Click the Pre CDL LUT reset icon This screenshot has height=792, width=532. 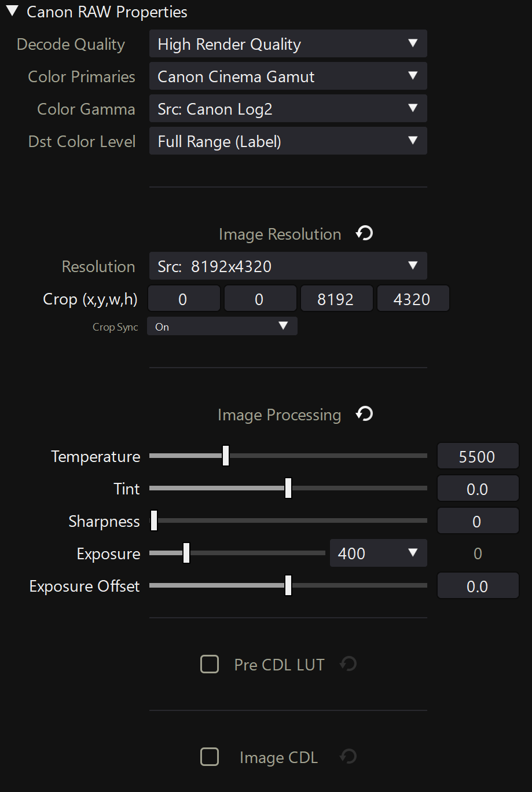pos(348,664)
